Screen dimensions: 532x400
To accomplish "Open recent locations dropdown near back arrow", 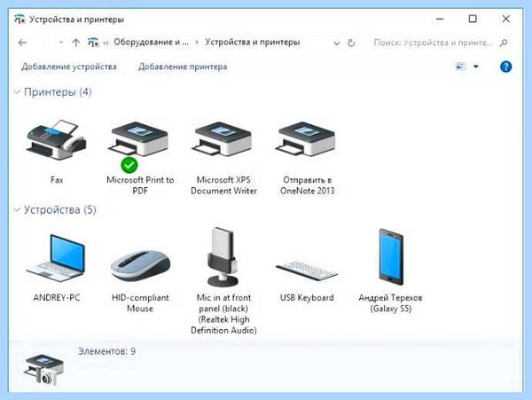I will pos(60,43).
